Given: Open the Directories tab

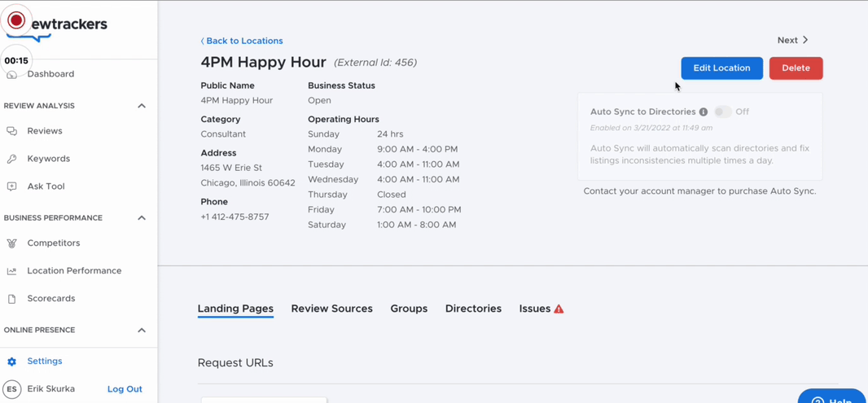Looking at the screenshot, I should 473,309.
